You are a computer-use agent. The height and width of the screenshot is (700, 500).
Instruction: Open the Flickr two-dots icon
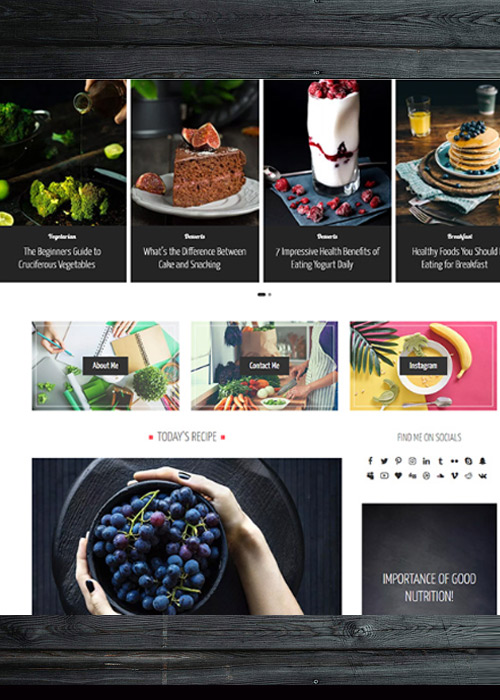coord(454,461)
